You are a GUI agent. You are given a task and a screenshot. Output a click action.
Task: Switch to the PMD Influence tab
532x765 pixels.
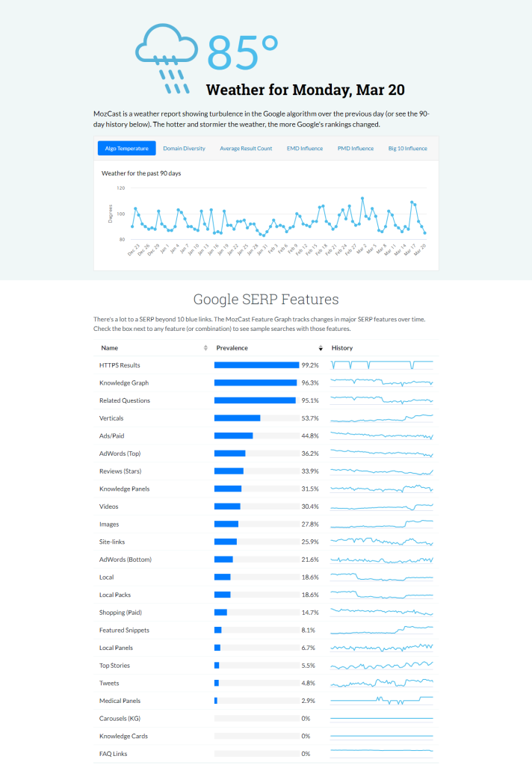coord(356,148)
